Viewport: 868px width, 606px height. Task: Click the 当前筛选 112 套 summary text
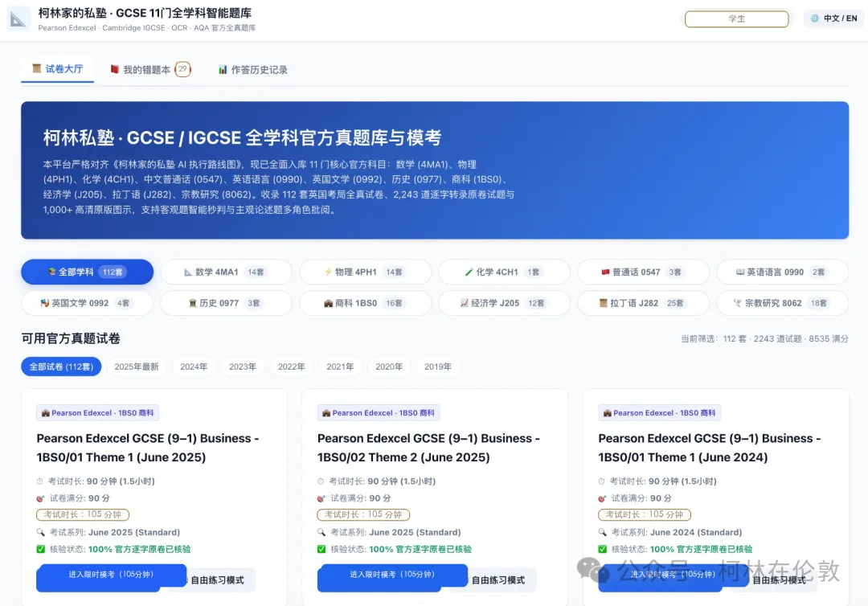764,338
